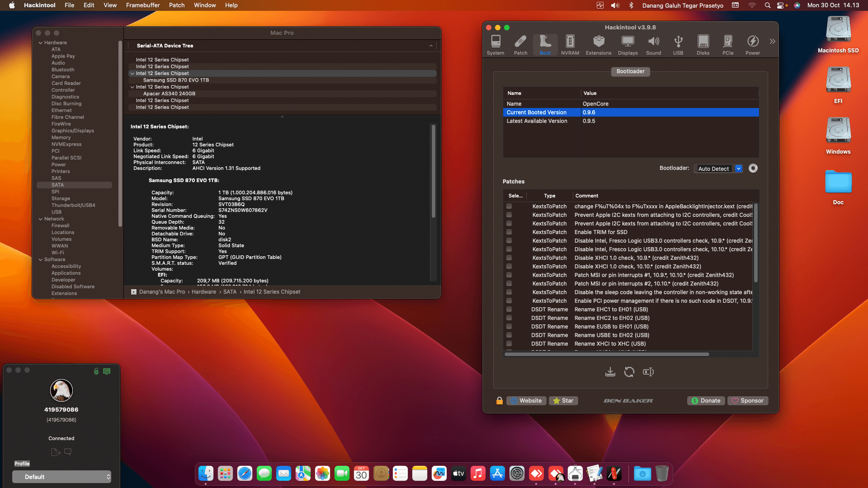This screenshot has height=488, width=868.
Task: Open the Displays section in Hackintool
Action: (x=628, y=45)
